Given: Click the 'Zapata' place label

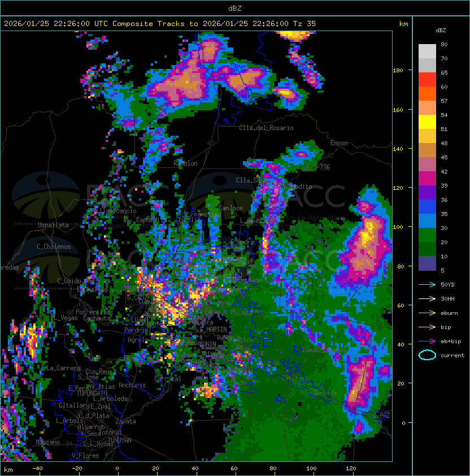Looking at the screenshot, I should (125, 421).
